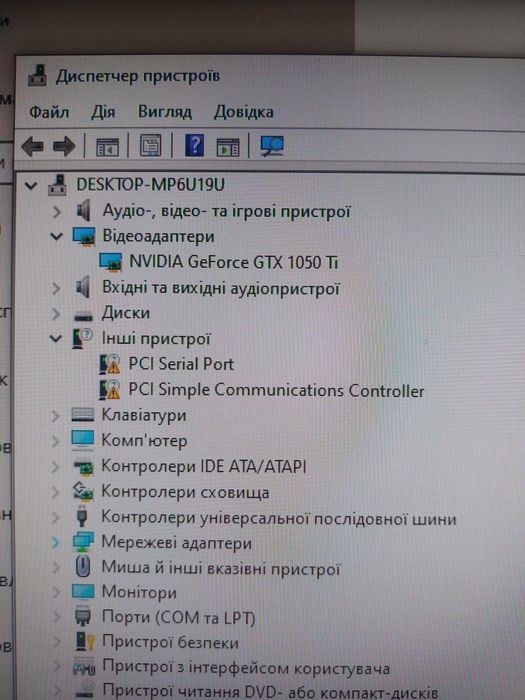Click the mouse icon for Миша й інші вказівні
The width and height of the screenshot is (525, 700).
point(83,567)
